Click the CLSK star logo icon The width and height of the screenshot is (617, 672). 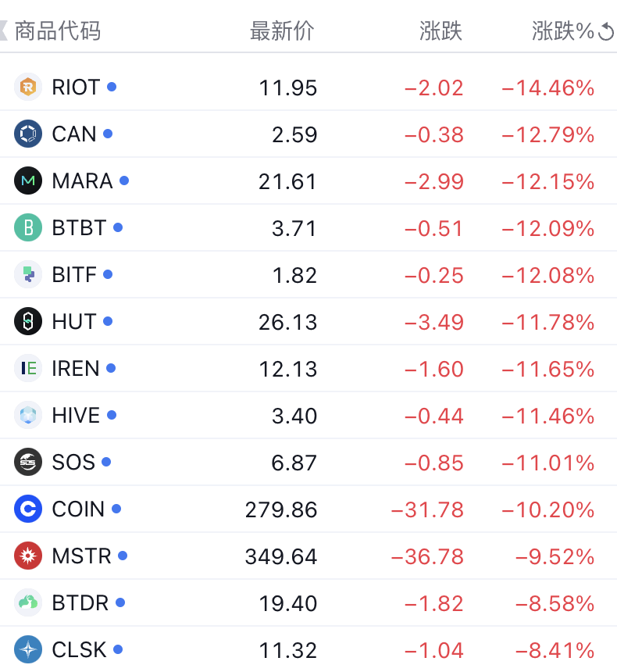tap(28, 649)
